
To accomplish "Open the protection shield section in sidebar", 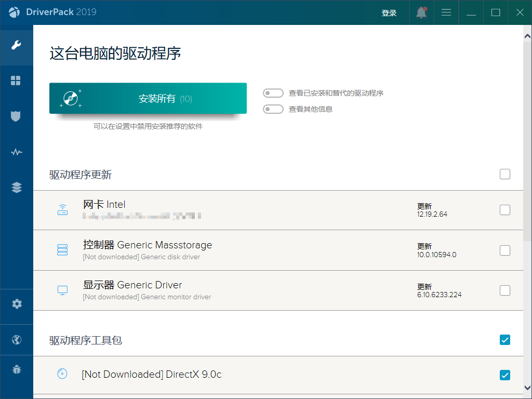I will coord(16,116).
